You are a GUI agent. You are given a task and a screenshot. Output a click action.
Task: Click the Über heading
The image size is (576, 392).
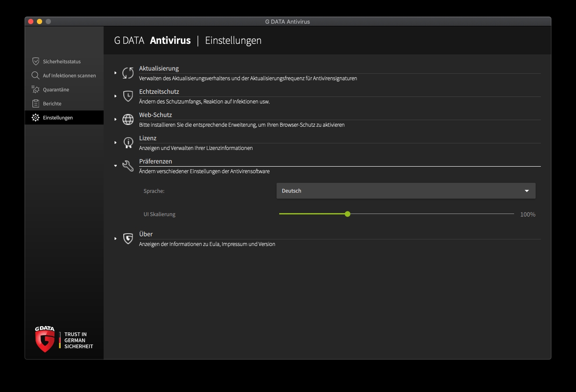(x=146, y=234)
